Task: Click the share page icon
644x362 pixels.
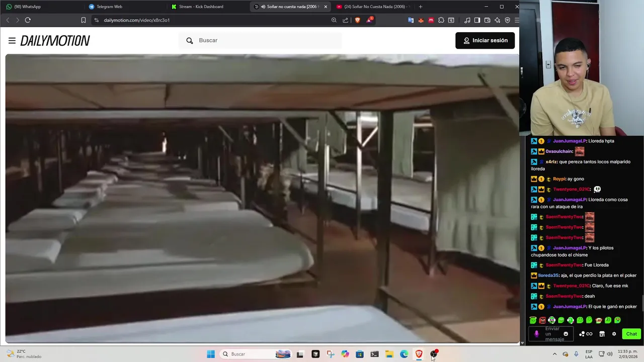Action: pos(346,20)
